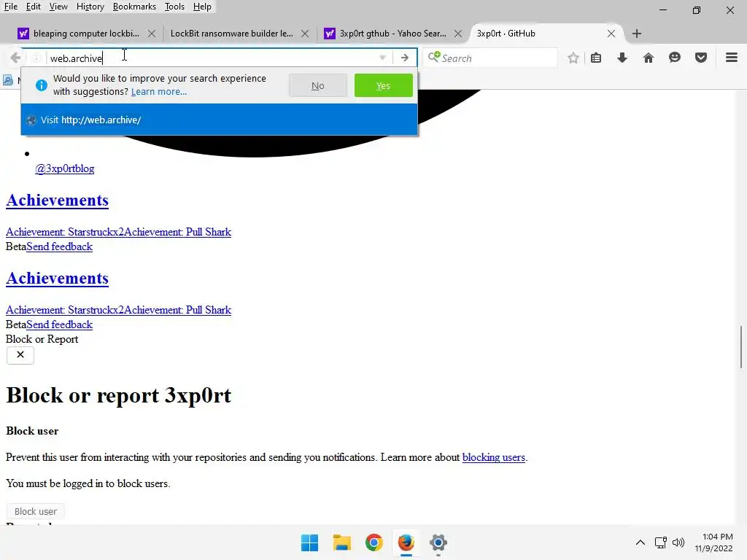
Task: Show hidden tray icons chevron
Action: 640,542
